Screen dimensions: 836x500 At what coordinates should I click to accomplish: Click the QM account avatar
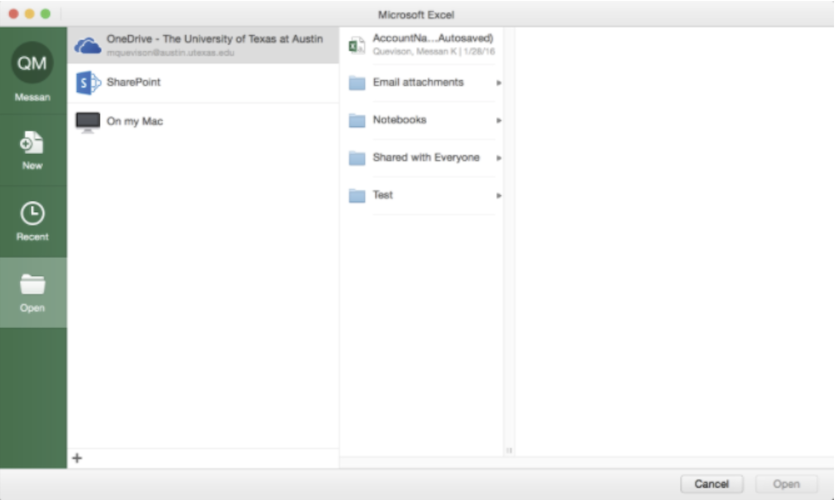32,63
